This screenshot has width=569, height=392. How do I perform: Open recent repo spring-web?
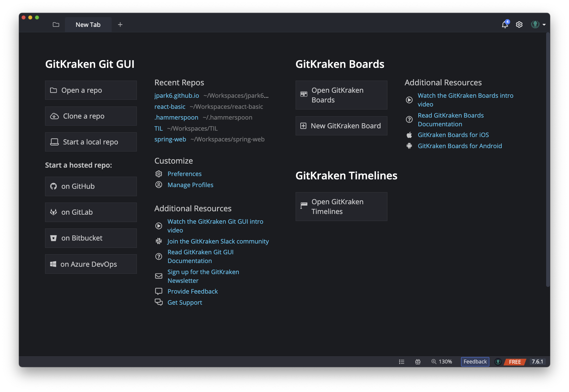point(170,139)
